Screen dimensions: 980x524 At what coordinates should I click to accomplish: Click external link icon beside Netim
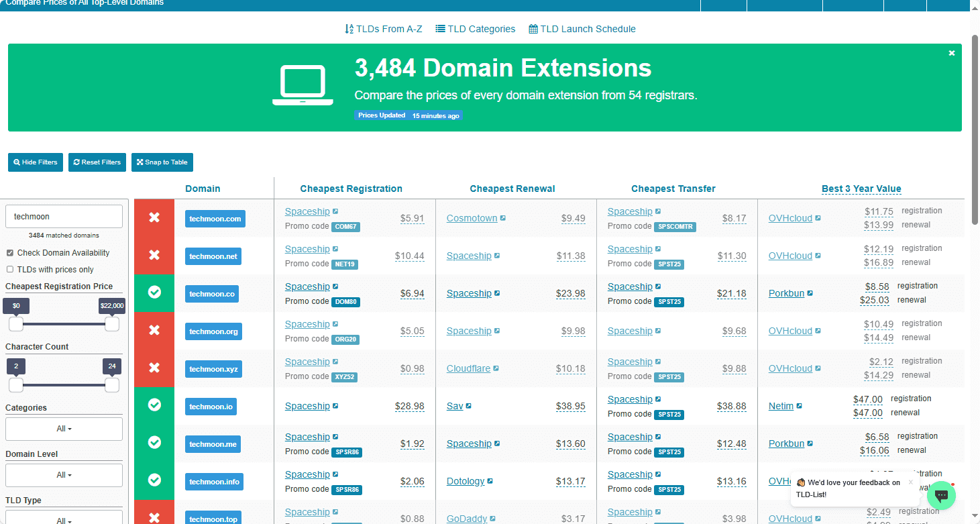(800, 406)
